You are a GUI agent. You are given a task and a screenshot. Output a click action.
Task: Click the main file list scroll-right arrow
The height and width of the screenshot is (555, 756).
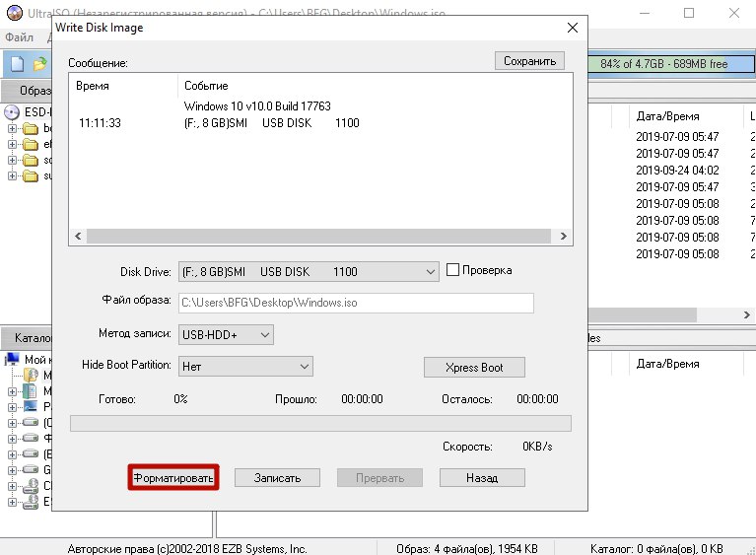[746, 314]
